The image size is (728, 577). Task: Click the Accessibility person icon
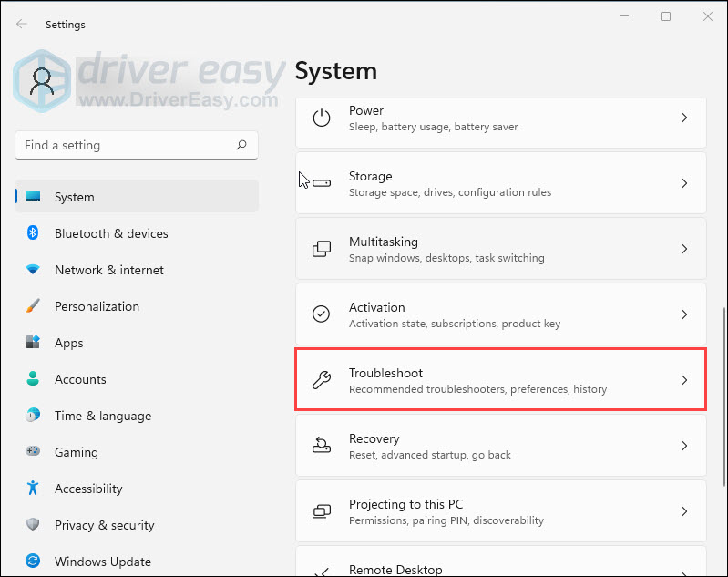[x=33, y=489]
